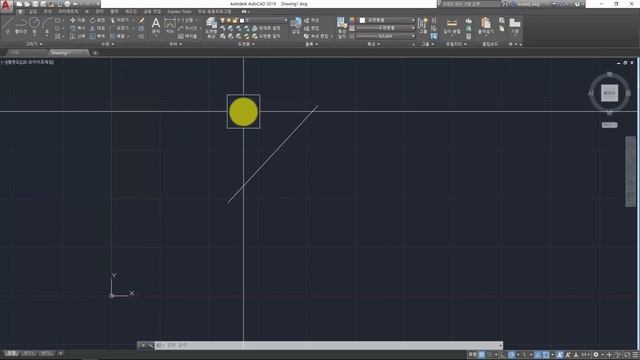The image size is (640, 360).
Task: Insert a Table from Annotation panel
Action: pos(188,36)
